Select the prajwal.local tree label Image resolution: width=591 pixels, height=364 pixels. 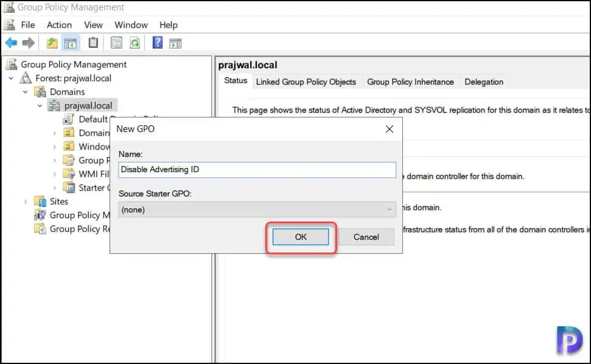(x=88, y=105)
